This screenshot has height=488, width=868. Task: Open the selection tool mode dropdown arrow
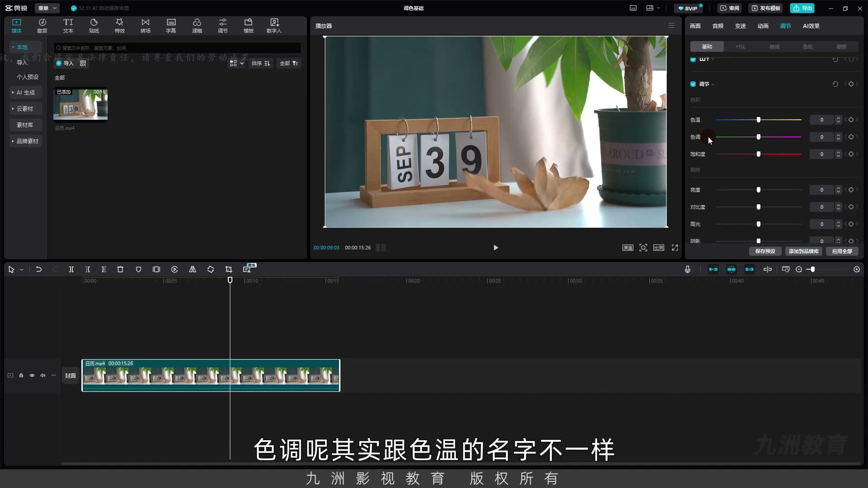pos(21,270)
